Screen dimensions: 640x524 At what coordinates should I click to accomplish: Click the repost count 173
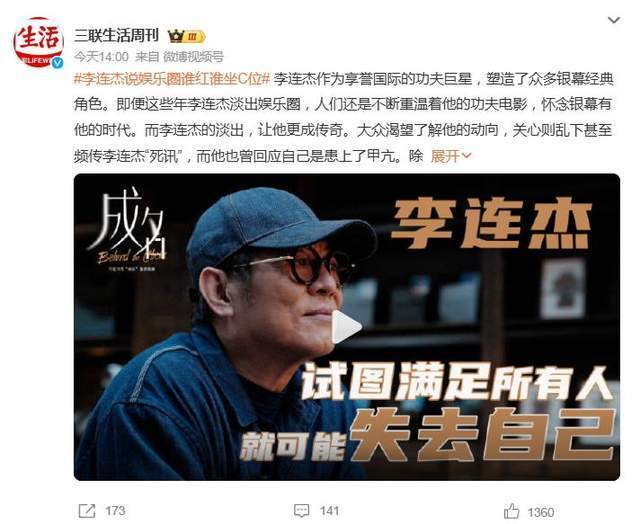point(115,511)
